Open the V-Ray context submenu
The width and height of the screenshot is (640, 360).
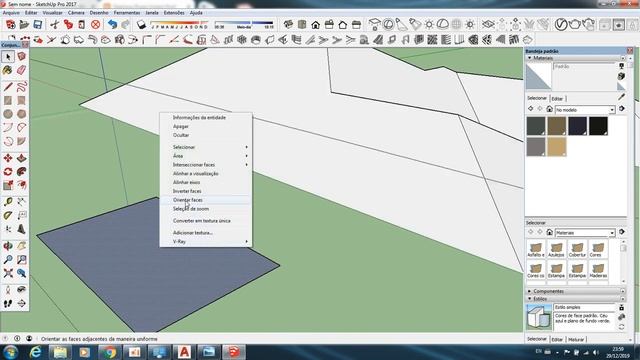[x=206, y=242]
